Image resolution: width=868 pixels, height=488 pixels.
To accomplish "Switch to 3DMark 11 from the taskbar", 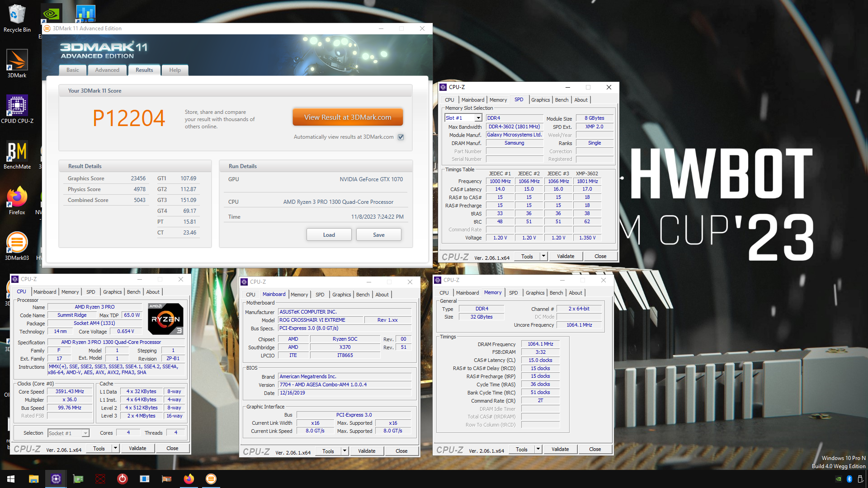I will (x=211, y=479).
